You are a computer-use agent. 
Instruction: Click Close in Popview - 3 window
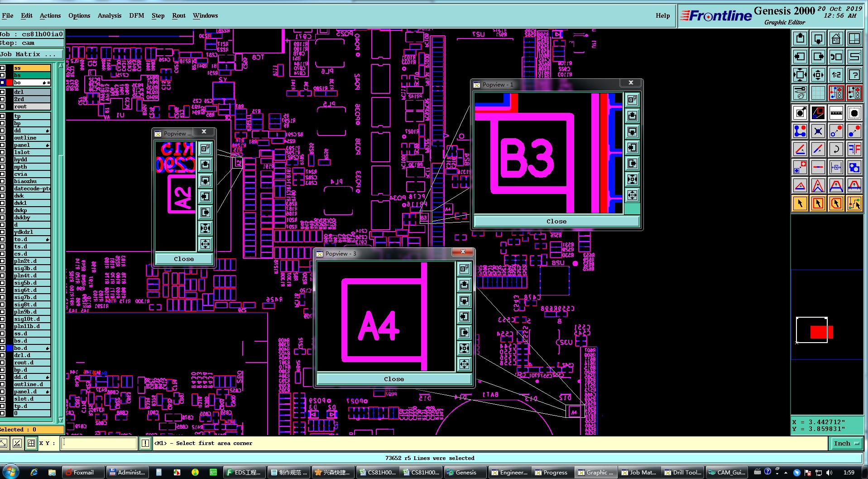(x=394, y=379)
